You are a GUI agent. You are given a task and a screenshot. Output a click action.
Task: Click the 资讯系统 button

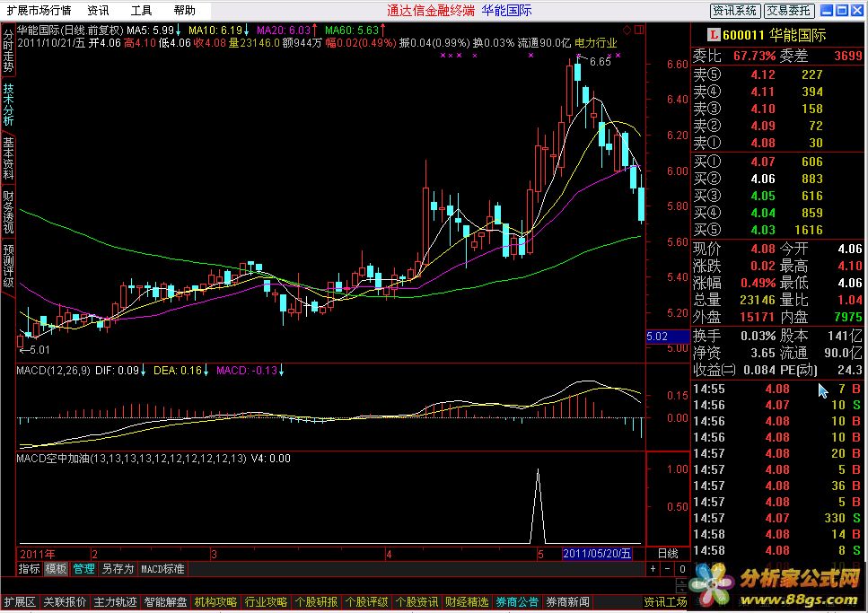click(735, 11)
